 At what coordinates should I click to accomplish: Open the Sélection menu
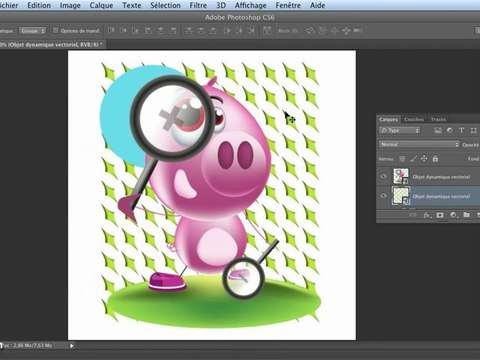(165, 5)
